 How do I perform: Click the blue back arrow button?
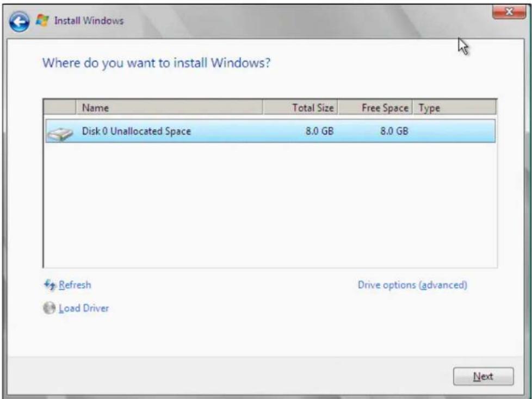(x=19, y=21)
